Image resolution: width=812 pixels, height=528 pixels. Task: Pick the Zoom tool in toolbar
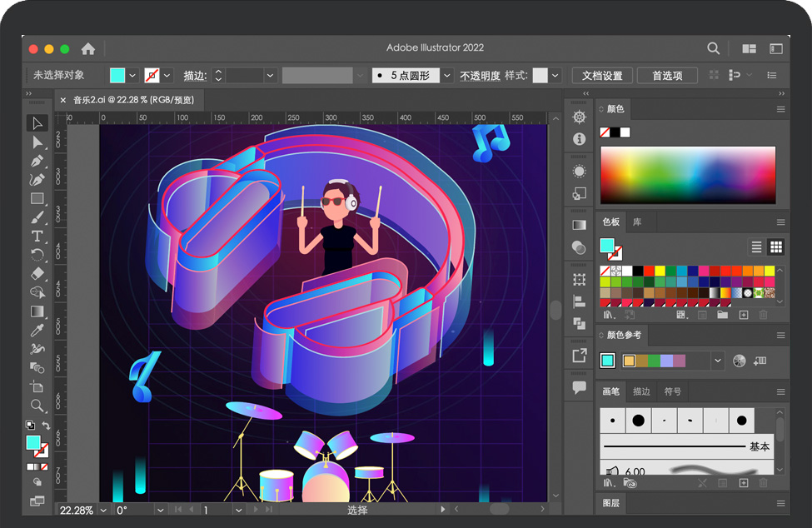(x=37, y=406)
